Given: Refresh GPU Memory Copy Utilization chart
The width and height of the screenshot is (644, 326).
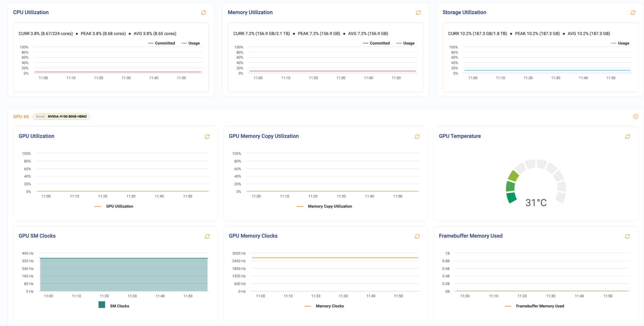Looking at the screenshot, I should pyautogui.click(x=417, y=137).
